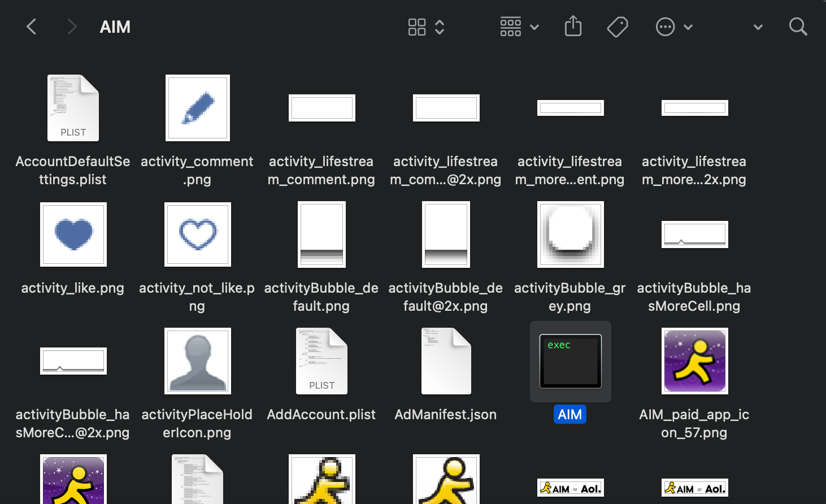826x504 pixels.
Task: Select the activityBubble_grey.png thumbnail
Action: 571,234
